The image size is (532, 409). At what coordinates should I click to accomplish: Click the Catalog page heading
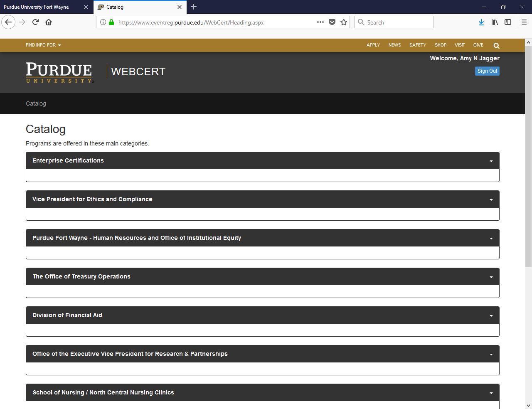click(46, 129)
